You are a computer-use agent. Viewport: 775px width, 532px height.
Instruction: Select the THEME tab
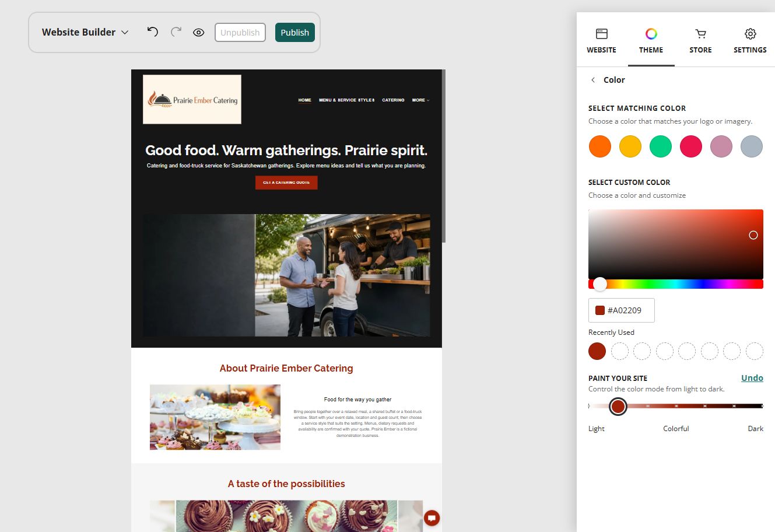(651, 41)
